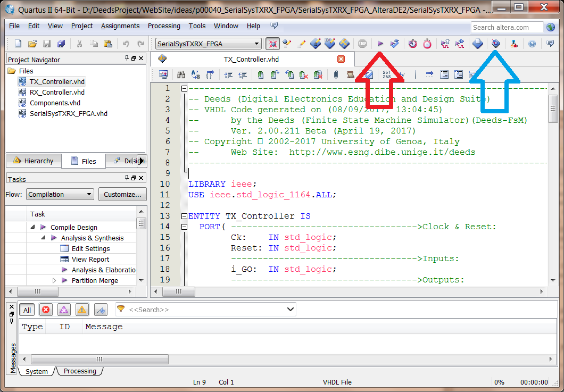Increase indent in the editor toolbar
The height and width of the screenshot is (392, 564).
coord(228,74)
